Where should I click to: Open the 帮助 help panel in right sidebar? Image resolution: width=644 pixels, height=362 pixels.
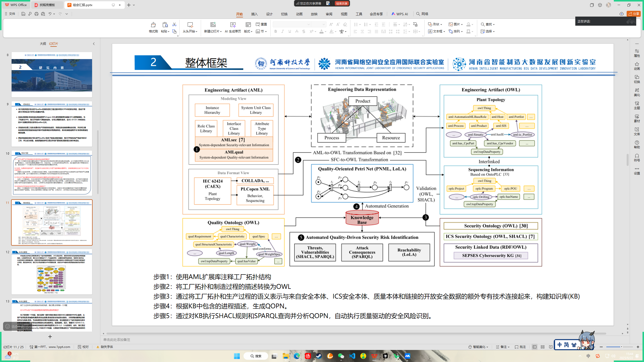637,145
